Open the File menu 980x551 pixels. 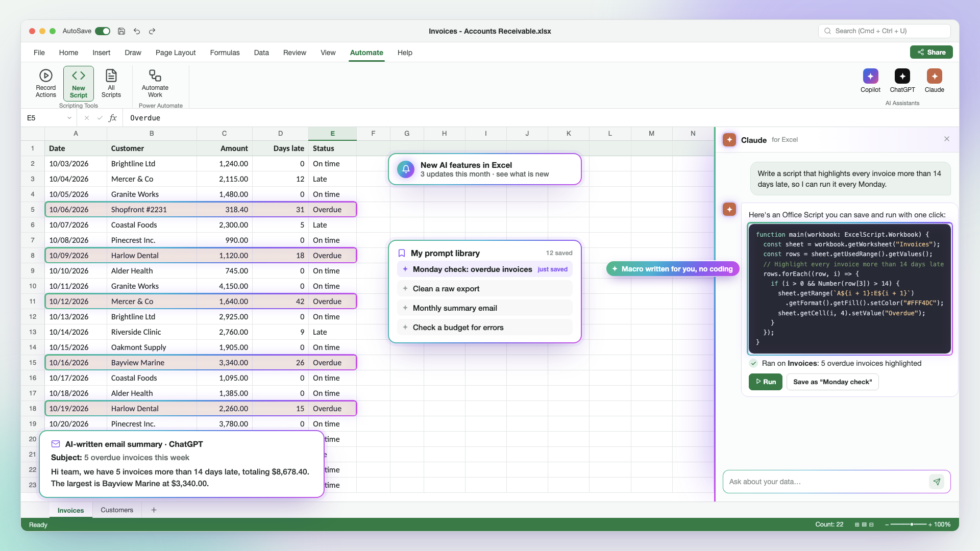point(39,53)
